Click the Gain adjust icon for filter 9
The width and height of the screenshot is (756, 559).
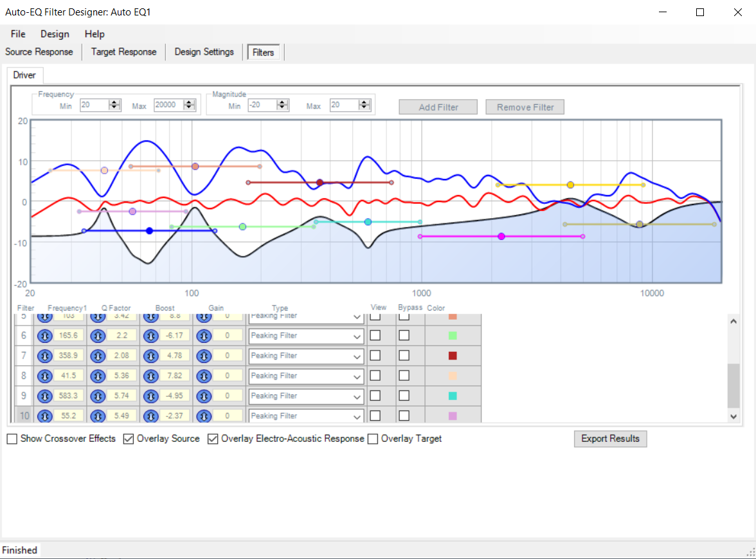204,396
